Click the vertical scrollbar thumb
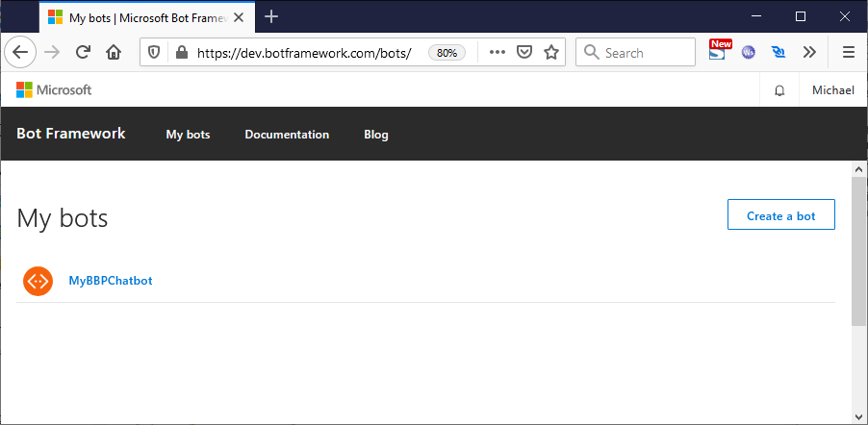 click(858, 252)
